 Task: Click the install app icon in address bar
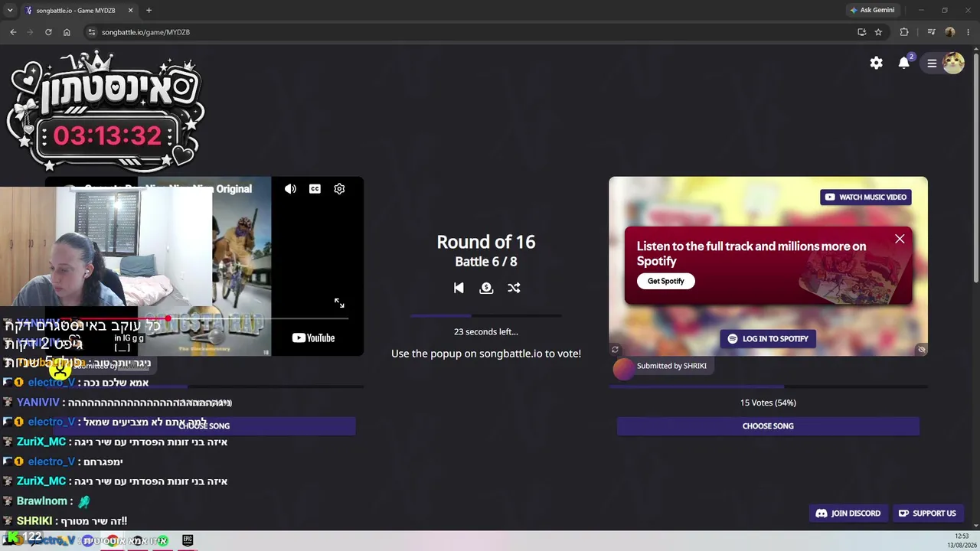point(861,32)
